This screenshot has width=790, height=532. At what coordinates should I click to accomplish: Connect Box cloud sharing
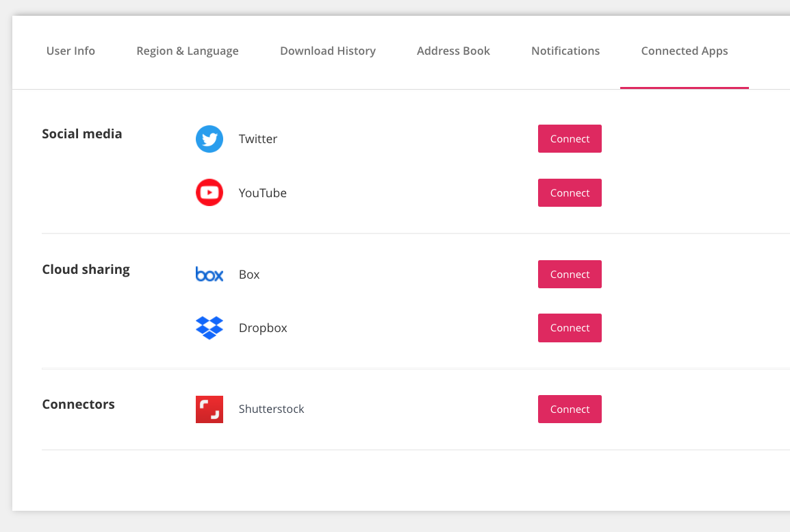pyautogui.click(x=570, y=275)
